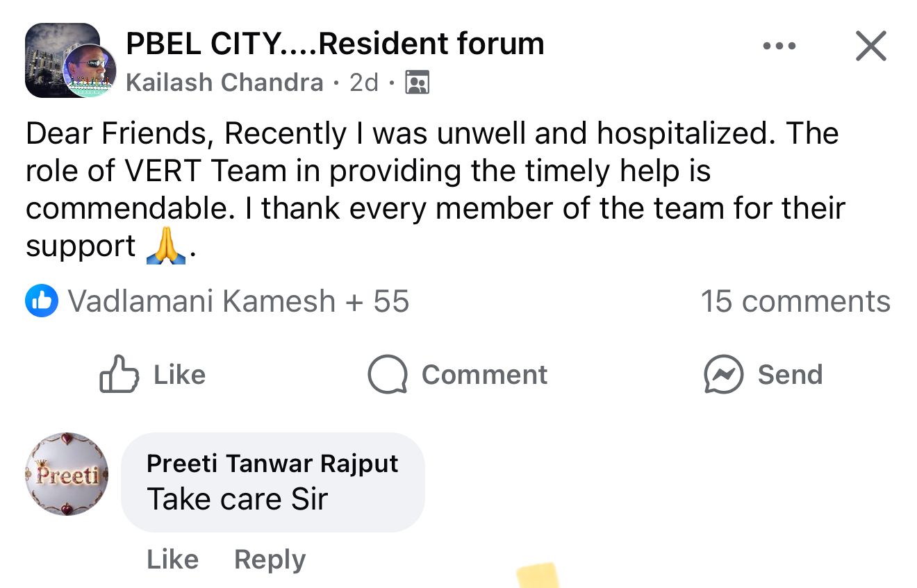
Task: Click the group audience icon beside 2d
Action: [417, 83]
